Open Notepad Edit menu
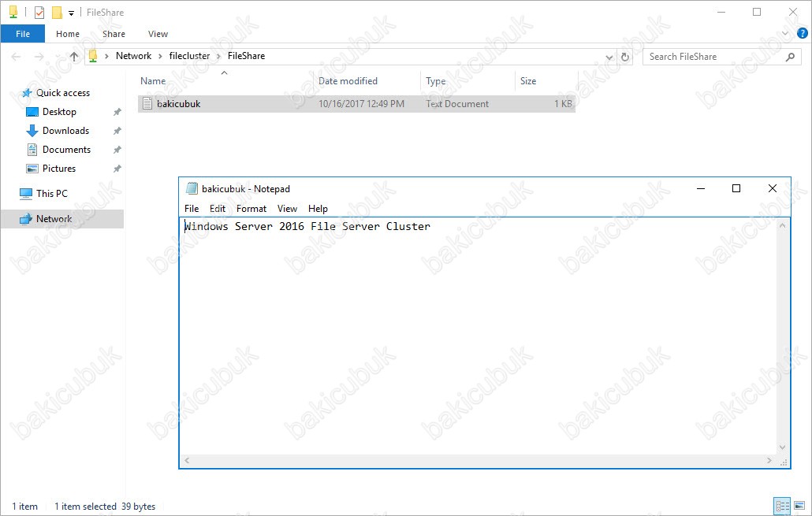The image size is (812, 516). click(218, 209)
